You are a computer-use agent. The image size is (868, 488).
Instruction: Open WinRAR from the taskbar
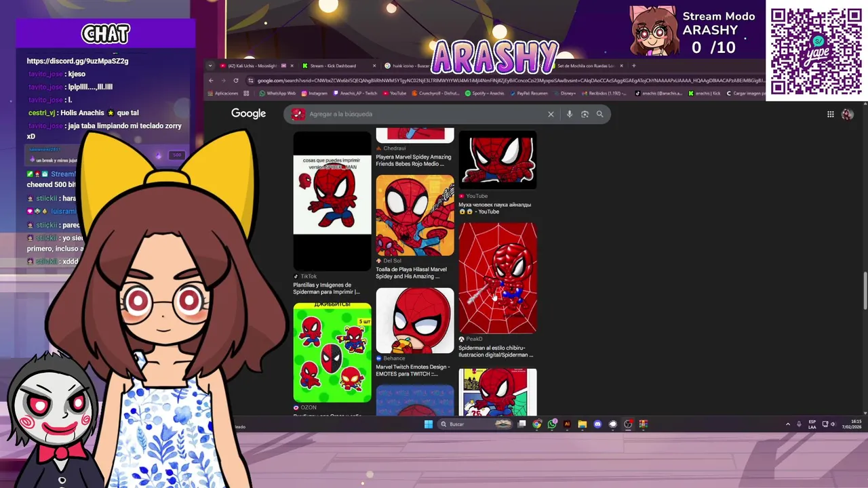[643, 424]
